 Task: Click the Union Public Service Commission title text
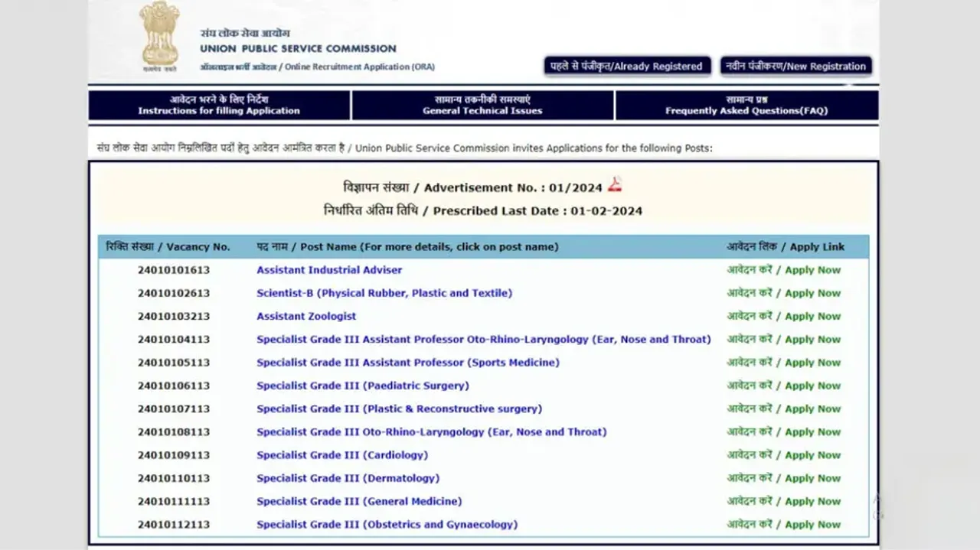(298, 49)
